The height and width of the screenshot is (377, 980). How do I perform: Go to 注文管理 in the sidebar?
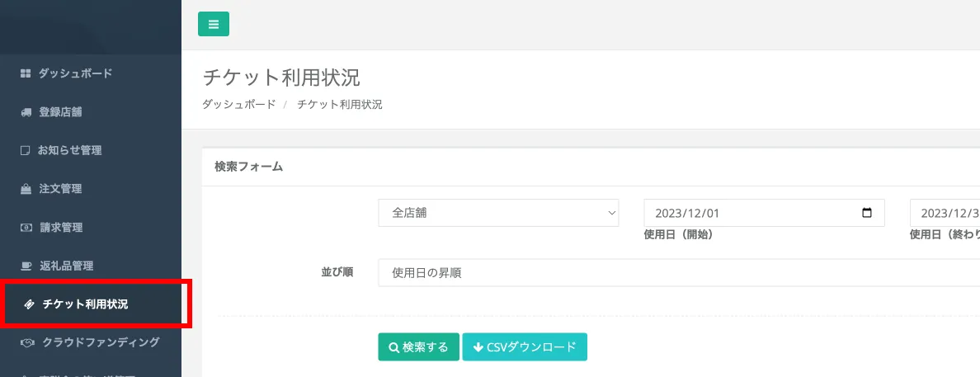pos(60,189)
